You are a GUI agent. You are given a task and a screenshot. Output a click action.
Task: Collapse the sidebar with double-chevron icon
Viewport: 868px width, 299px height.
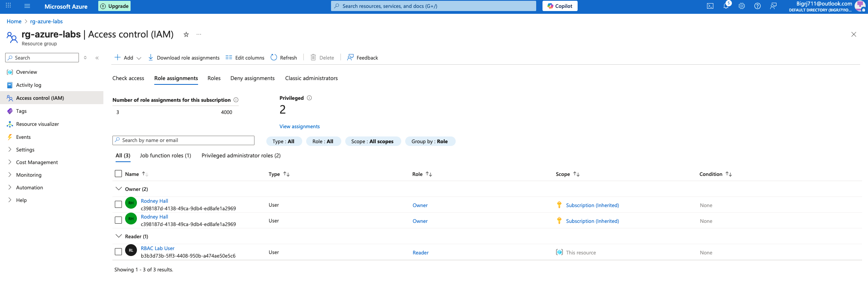pos(97,58)
